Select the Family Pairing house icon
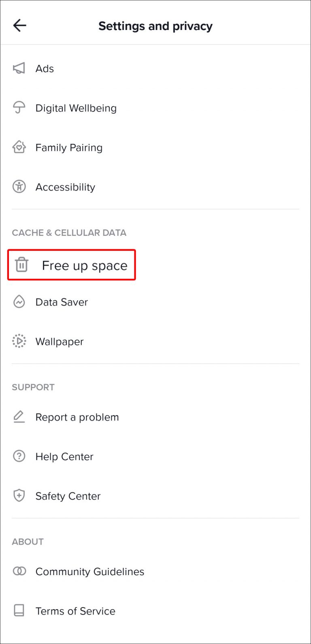Viewport: 311px width, 644px height. 19,147
